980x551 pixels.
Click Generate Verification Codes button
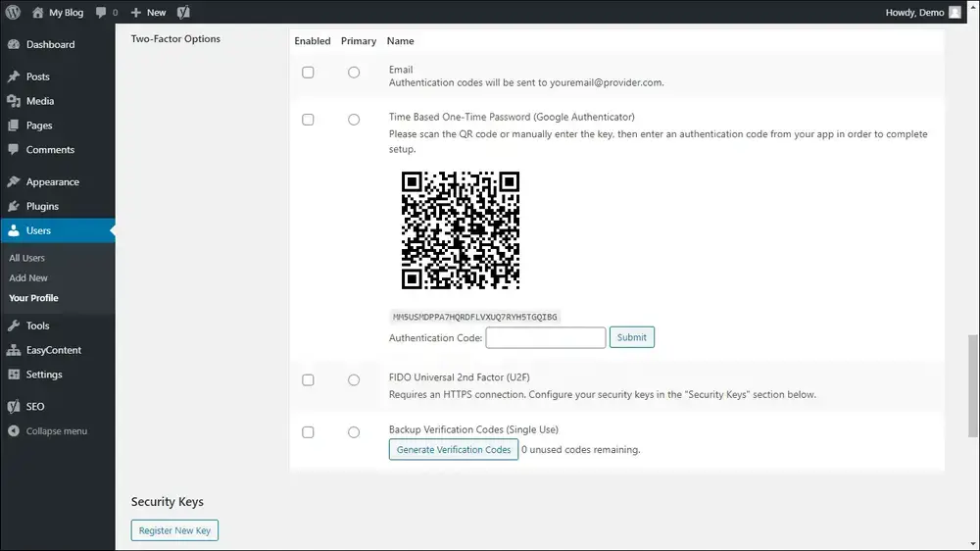point(453,449)
